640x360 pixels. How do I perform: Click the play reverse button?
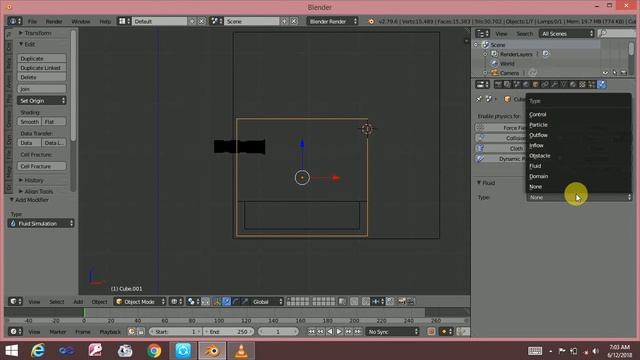pyautogui.click(x=330, y=332)
